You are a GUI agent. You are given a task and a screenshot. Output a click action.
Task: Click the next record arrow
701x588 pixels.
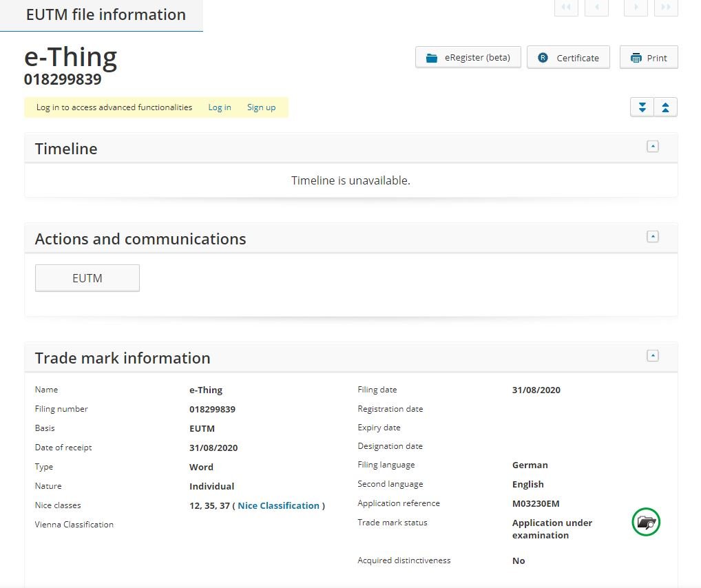pyautogui.click(x=636, y=7)
